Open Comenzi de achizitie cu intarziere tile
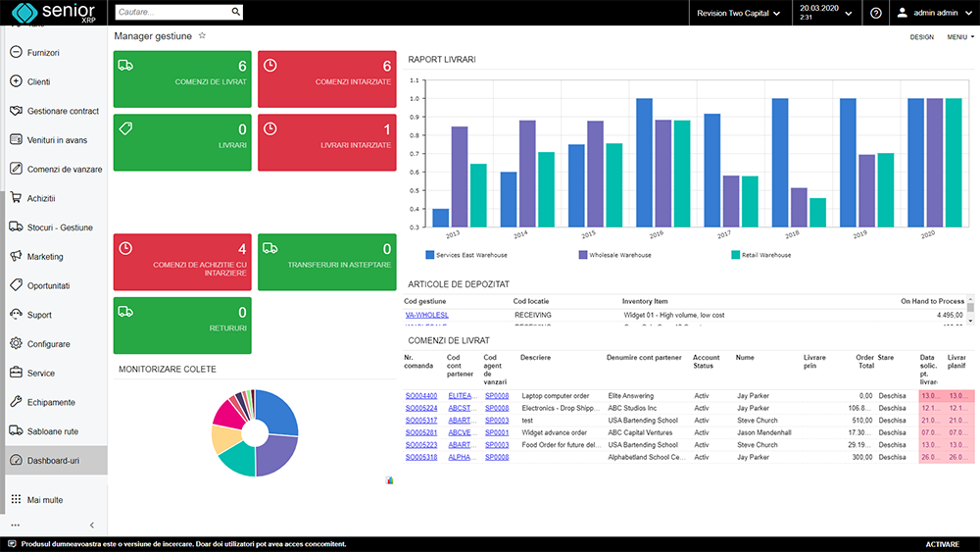Viewport: 980px width, 552px height. pyautogui.click(x=182, y=262)
